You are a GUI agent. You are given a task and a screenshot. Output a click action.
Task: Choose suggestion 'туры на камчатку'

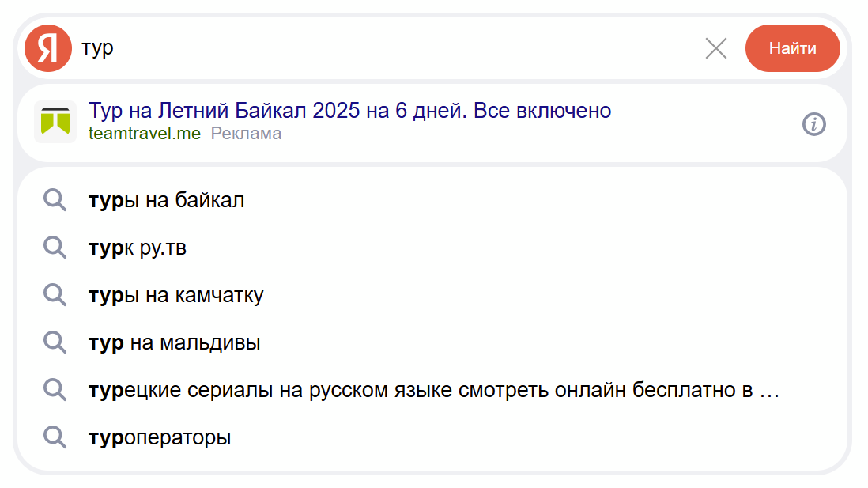pos(176,296)
